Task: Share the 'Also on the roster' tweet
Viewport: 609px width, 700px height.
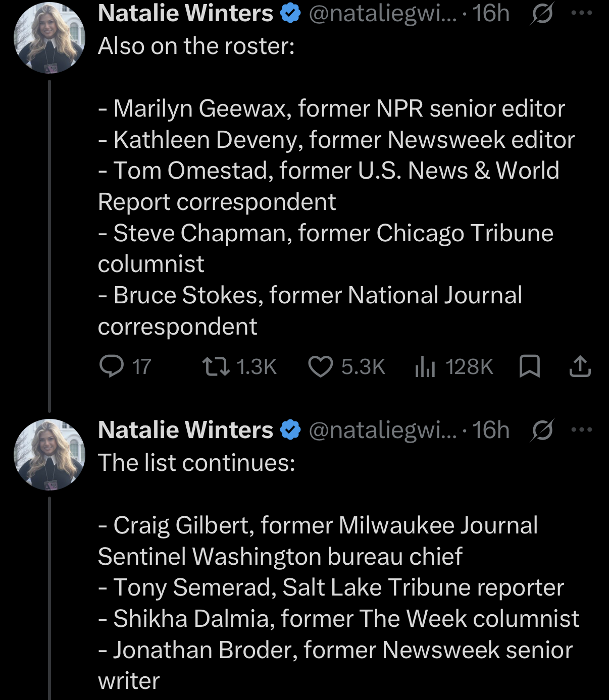Action: (580, 366)
